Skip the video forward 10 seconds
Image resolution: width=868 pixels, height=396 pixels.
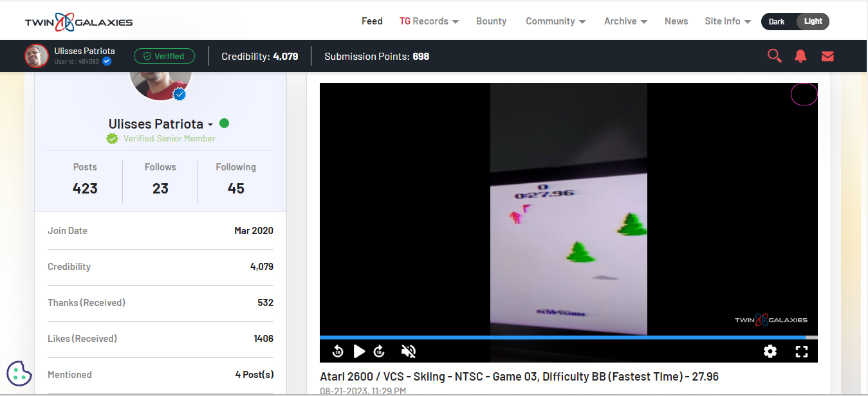pyautogui.click(x=380, y=351)
